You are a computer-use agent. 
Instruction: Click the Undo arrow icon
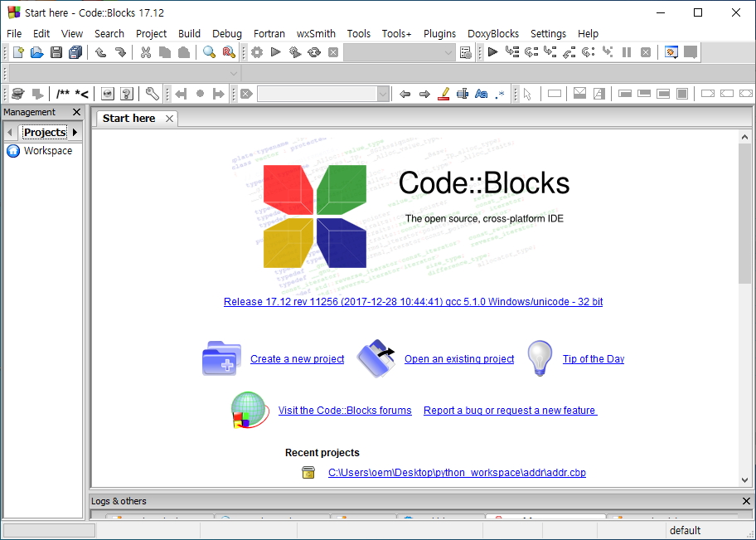101,52
